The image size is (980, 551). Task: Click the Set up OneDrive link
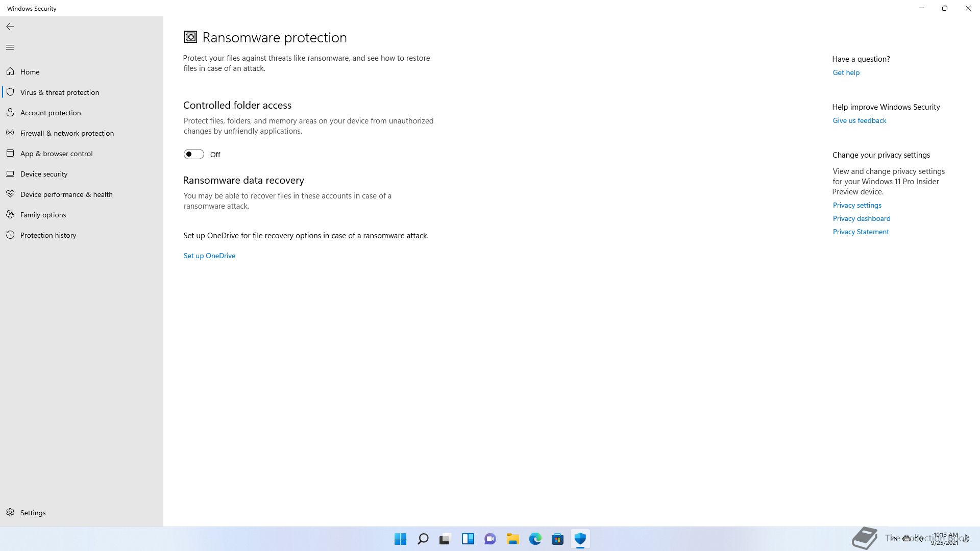click(x=209, y=256)
